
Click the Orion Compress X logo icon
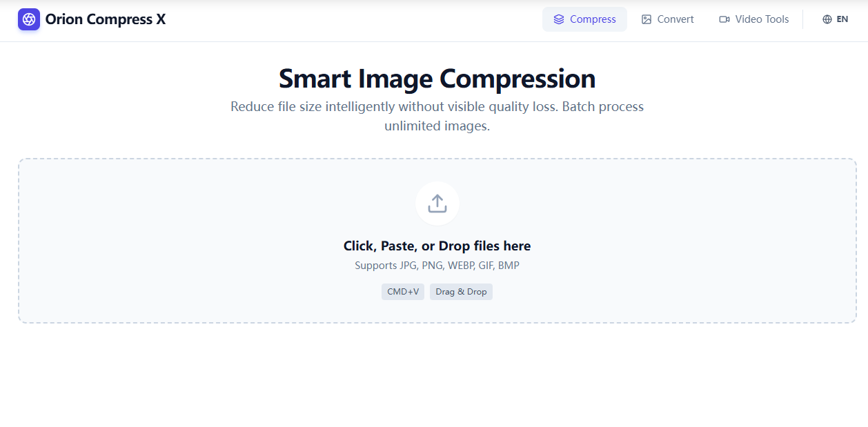tap(28, 19)
